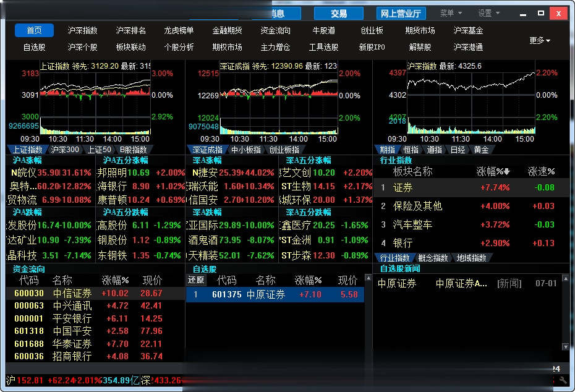This screenshot has height=392, width=575.
Task: Open 主力增仓
Action: pyautogui.click(x=275, y=48)
